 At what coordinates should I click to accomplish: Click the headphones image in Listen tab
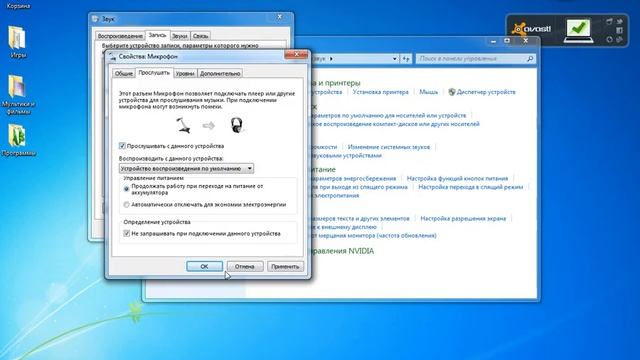[236, 125]
